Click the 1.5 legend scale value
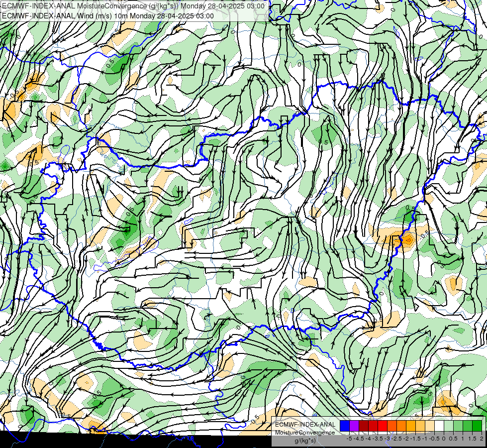This screenshot has height=448, width=487. 473,439
